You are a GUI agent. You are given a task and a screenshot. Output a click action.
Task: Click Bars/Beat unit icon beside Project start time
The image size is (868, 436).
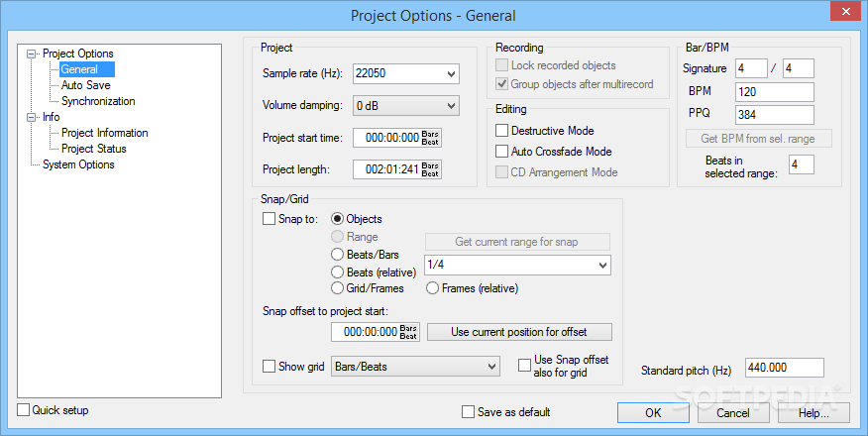430,138
